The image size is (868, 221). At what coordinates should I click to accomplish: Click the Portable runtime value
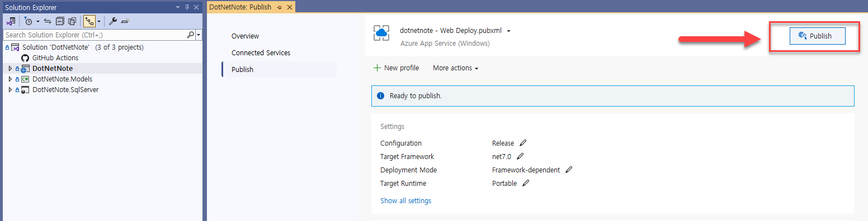tap(504, 184)
